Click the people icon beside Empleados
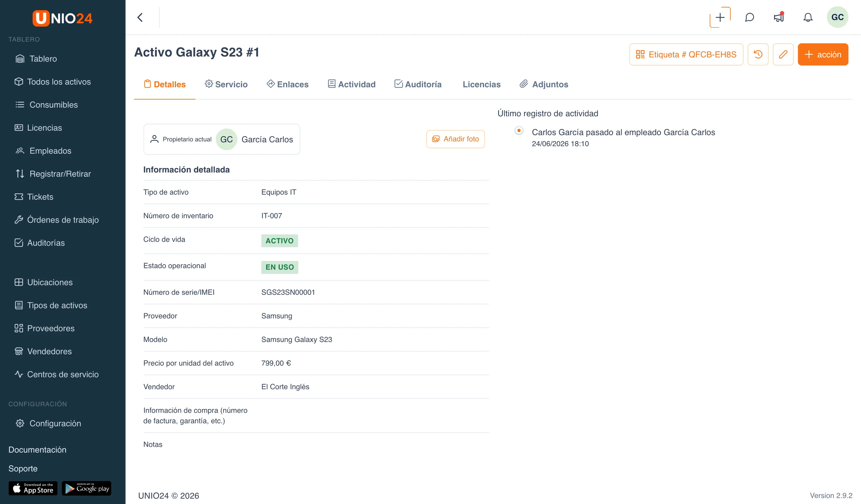This screenshot has height=504, width=861. (20, 151)
